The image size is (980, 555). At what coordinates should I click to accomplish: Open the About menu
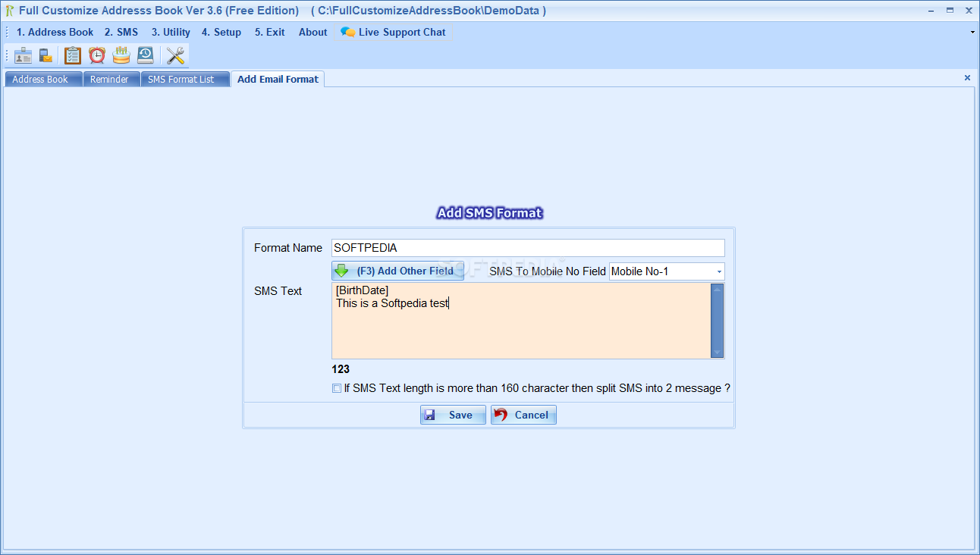[313, 32]
